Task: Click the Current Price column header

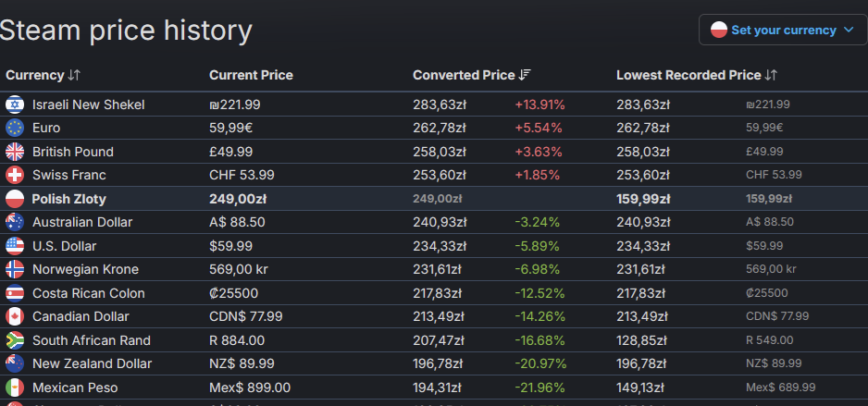Action: pos(251,75)
